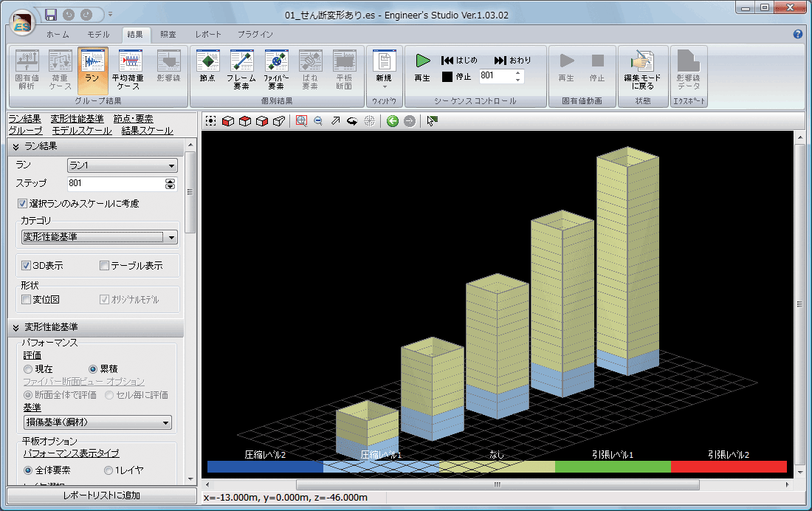The image size is (812, 511).
Task: Click the 結果スケール link
Action: [147, 131]
